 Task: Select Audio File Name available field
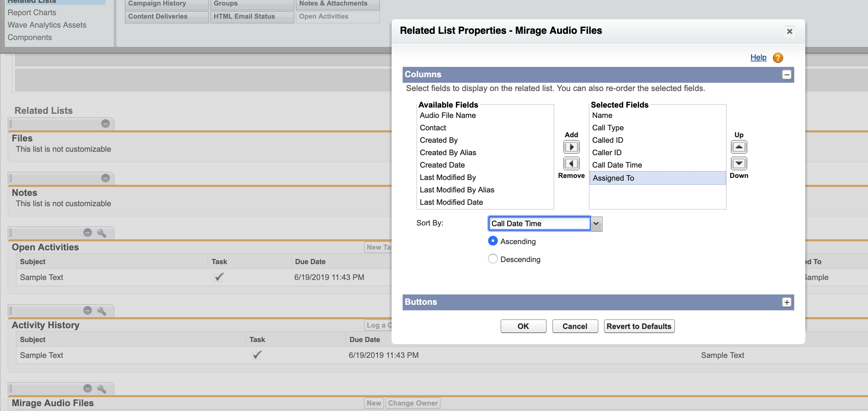coord(485,116)
